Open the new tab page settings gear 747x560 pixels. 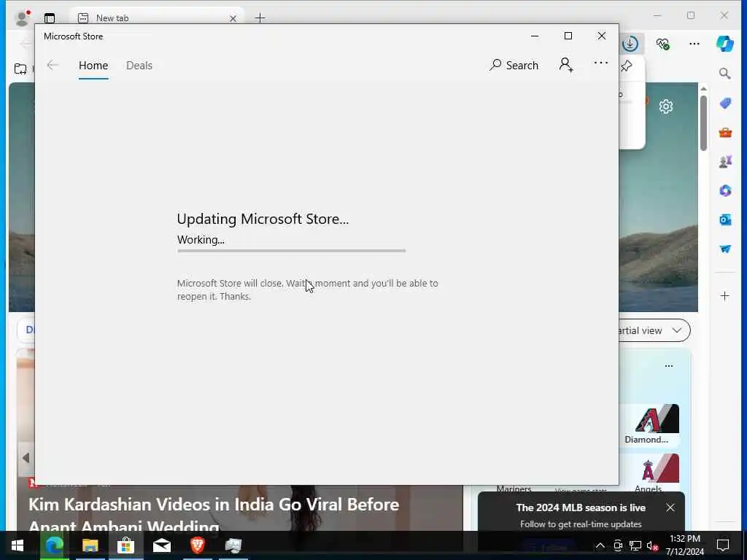coord(665,106)
